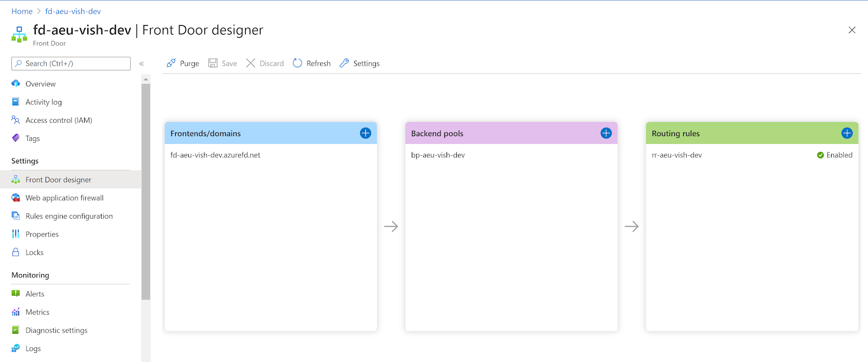Image resolution: width=868 pixels, height=362 pixels.
Task: Click the Logs icon in Monitoring
Action: pyautogui.click(x=16, y=348)
